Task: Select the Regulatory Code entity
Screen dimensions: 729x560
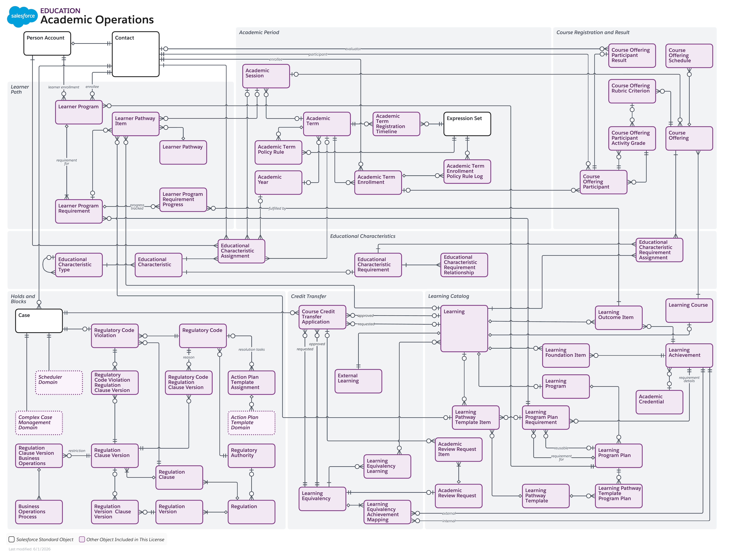Action: [x=203, y=336]
